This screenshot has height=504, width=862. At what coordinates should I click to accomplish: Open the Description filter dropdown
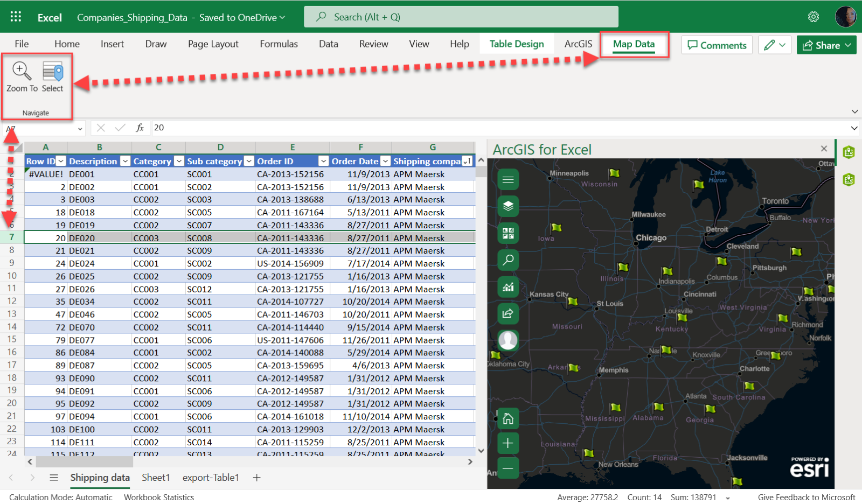tap(125, 161)
